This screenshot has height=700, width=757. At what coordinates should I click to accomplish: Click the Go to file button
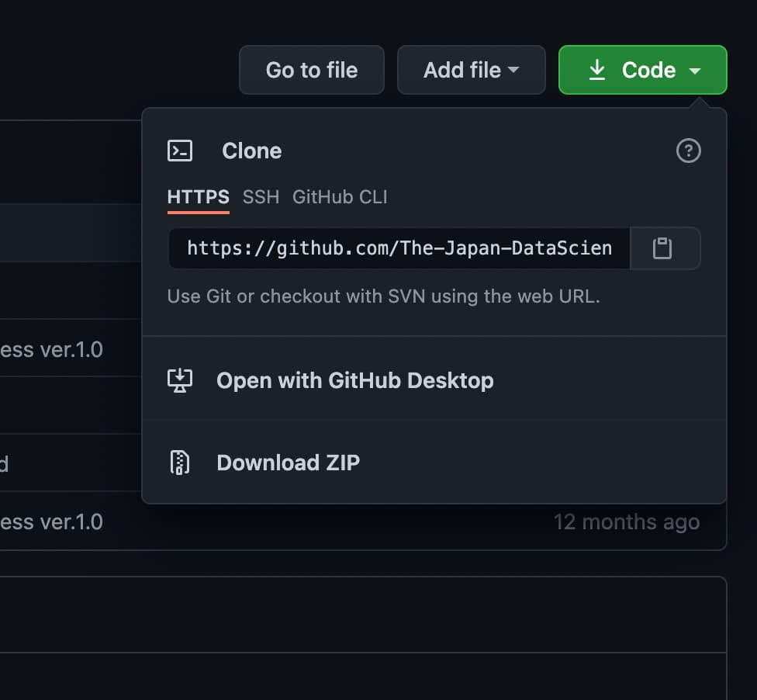tap(311, 70)
